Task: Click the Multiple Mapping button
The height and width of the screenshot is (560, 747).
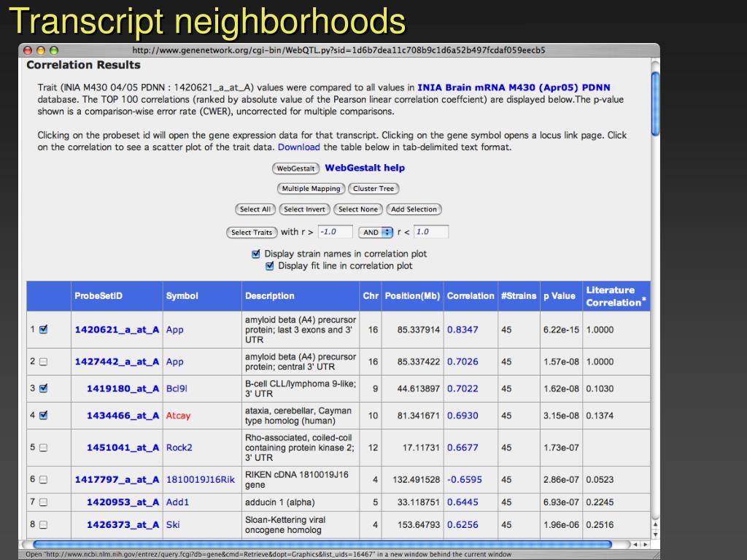Action: click(311, 189)
